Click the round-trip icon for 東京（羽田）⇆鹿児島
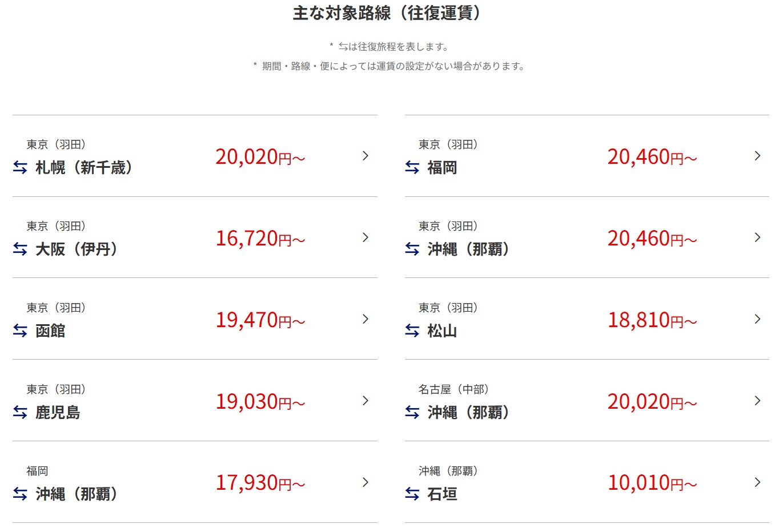Image resolution: width=783 pixels, height=532 pixels. coord(18,413)
